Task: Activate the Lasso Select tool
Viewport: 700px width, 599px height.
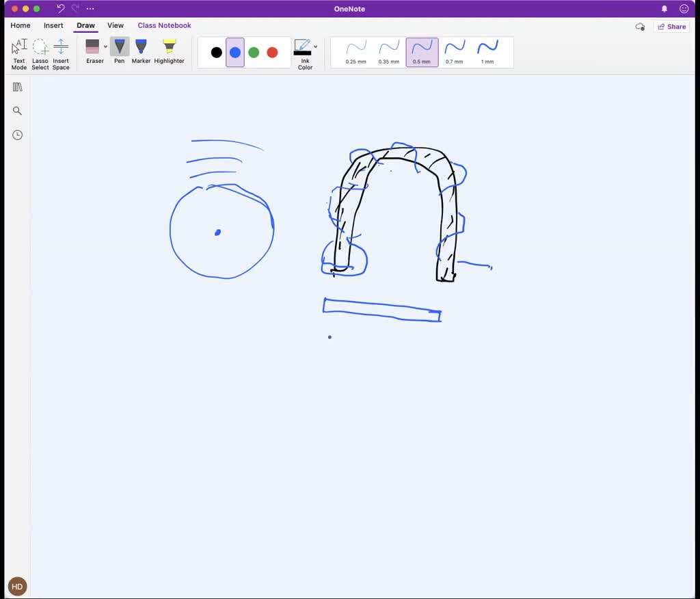Action: pyautogui.click(x=40, y=53)
